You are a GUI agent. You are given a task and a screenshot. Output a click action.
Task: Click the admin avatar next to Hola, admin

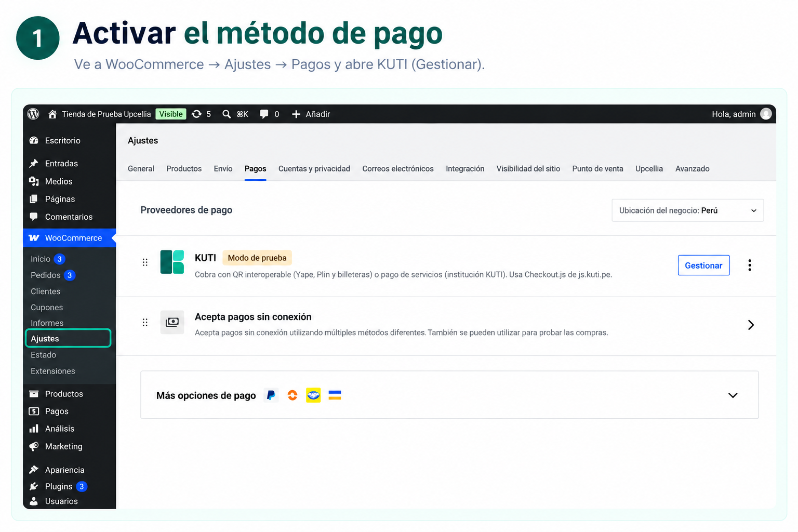(766, 114)
